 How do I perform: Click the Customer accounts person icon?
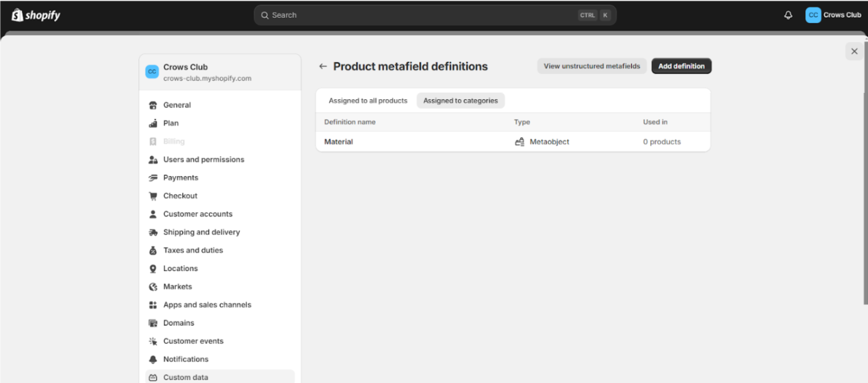pyautogui.click(x=153, y=214)
